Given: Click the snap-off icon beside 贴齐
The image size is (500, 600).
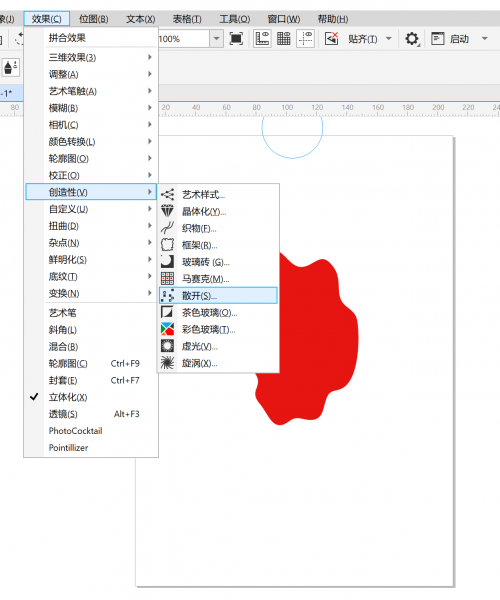Looking at the screenshot, I should pyautogui.click(x=331, y=39).
